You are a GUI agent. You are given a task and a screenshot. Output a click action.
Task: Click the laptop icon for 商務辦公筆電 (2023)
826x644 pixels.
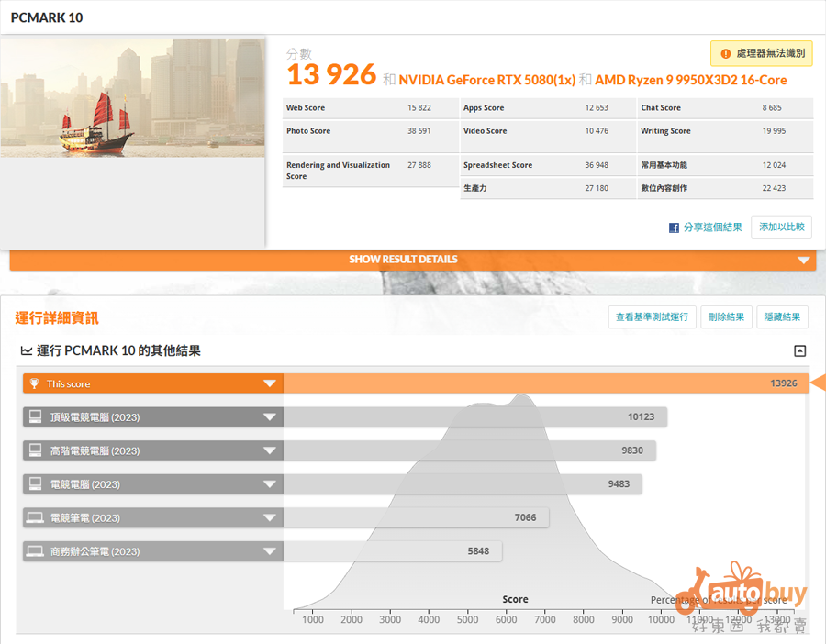pyautogui.click(x=35, y=551)
